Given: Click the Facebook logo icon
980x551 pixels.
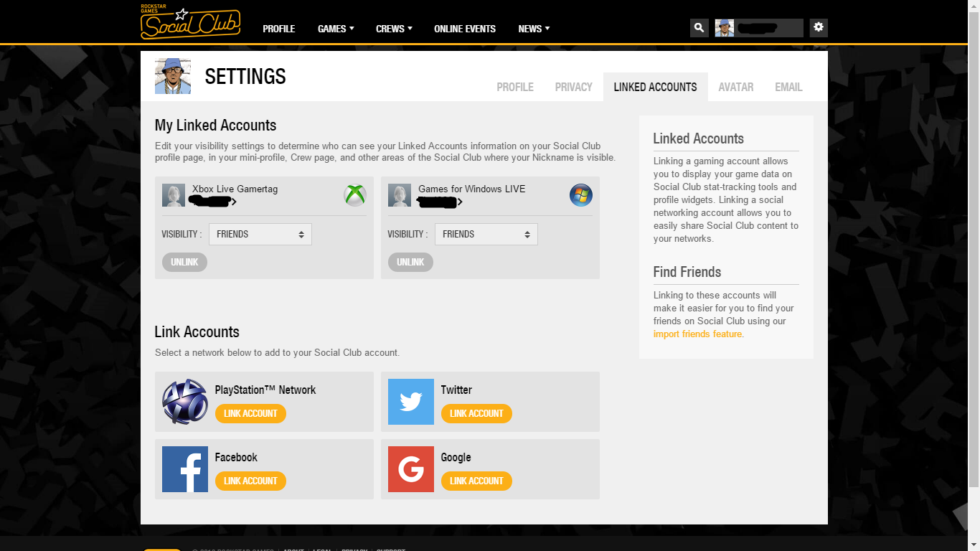Looking at the screenshot, I should tap(185, 469).
